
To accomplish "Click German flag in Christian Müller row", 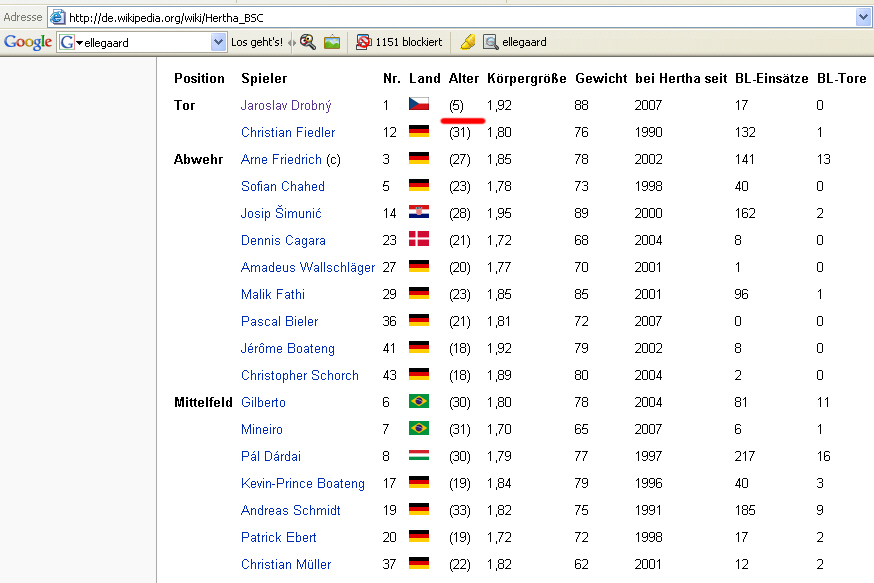I will [x=419, y=563].
